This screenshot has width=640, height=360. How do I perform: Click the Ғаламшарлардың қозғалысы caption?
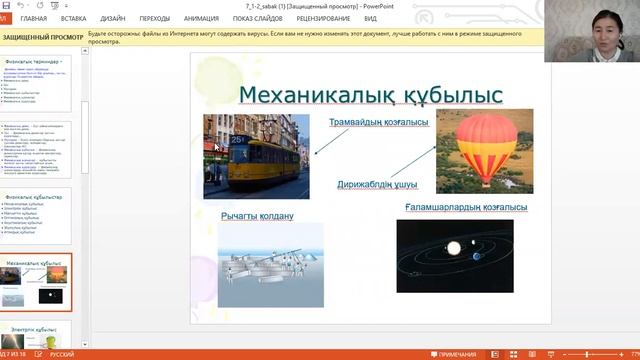point(466,207)
